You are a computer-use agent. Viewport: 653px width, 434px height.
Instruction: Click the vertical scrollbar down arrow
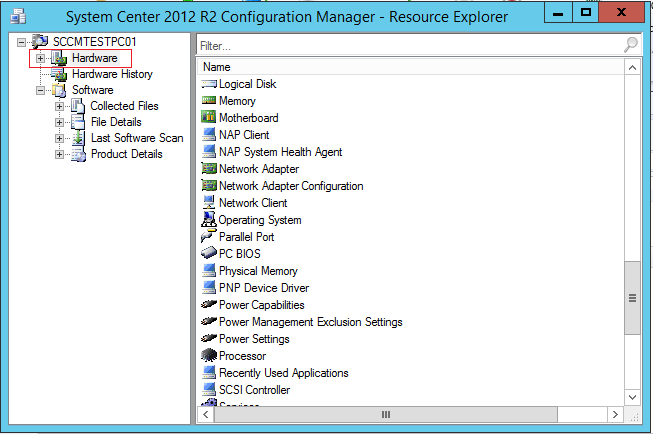632,397
